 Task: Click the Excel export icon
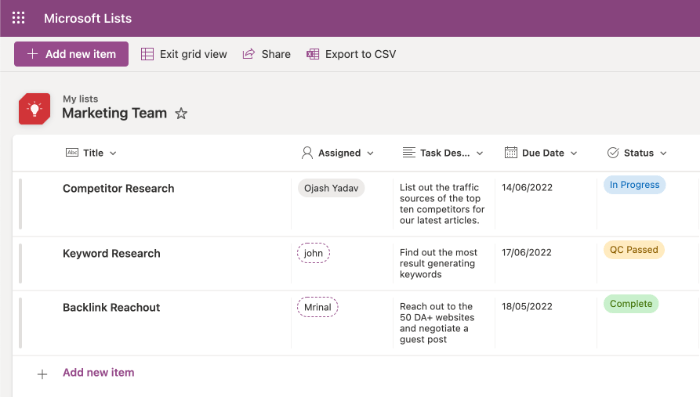[x=312, y=54]
